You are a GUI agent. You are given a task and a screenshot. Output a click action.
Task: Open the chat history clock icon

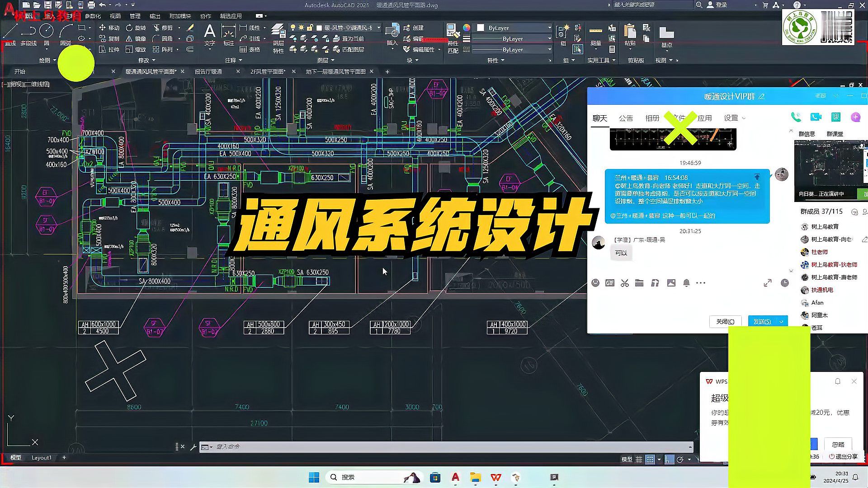[785, 283]
